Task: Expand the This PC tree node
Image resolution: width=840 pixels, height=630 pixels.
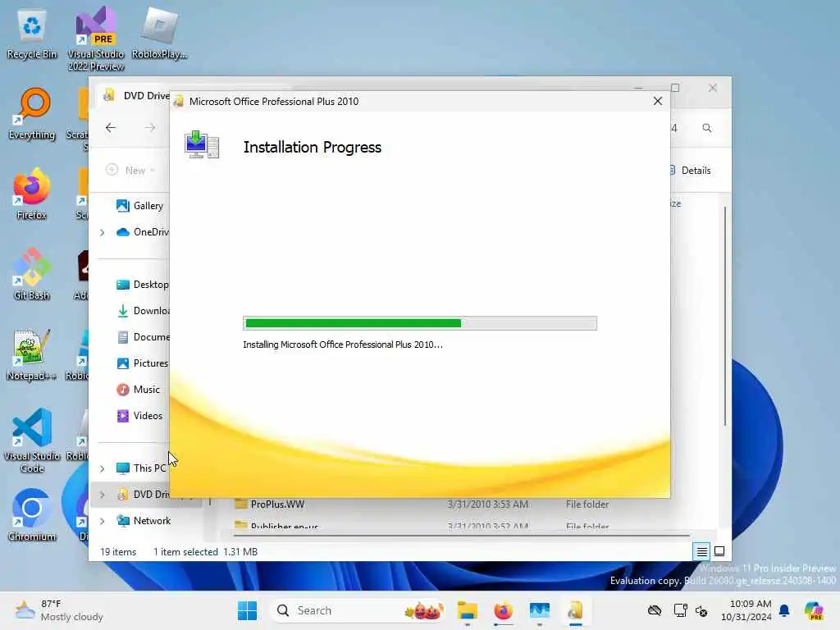Action: click(x=103, y=468)
